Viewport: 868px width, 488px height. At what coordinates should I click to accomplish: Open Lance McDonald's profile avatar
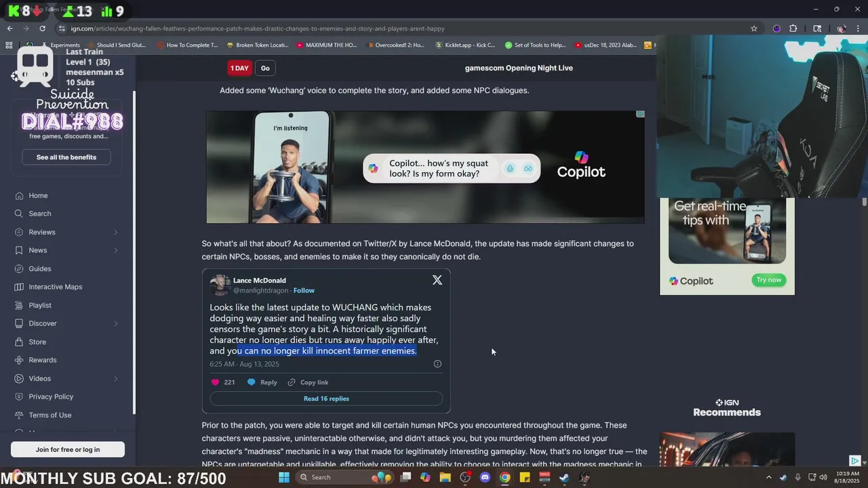[x=220, y=285]
